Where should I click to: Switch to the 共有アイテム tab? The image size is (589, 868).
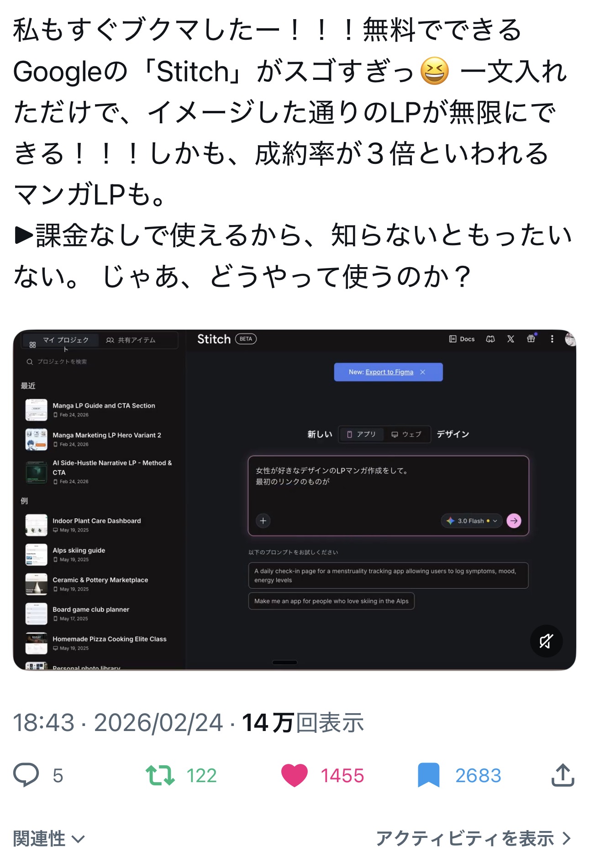pos(131,340)
